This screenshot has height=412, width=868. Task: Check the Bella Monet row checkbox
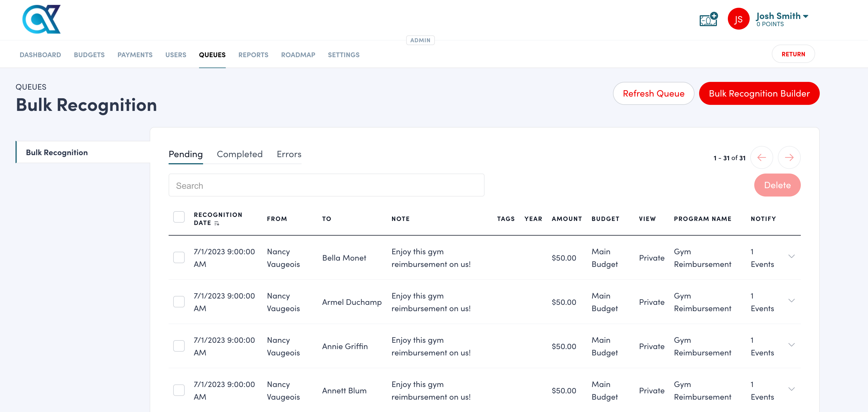click(x=179, y=258)
